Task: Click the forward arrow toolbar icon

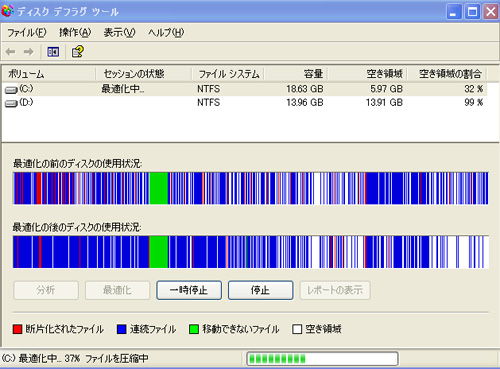Action: point(29,52)
